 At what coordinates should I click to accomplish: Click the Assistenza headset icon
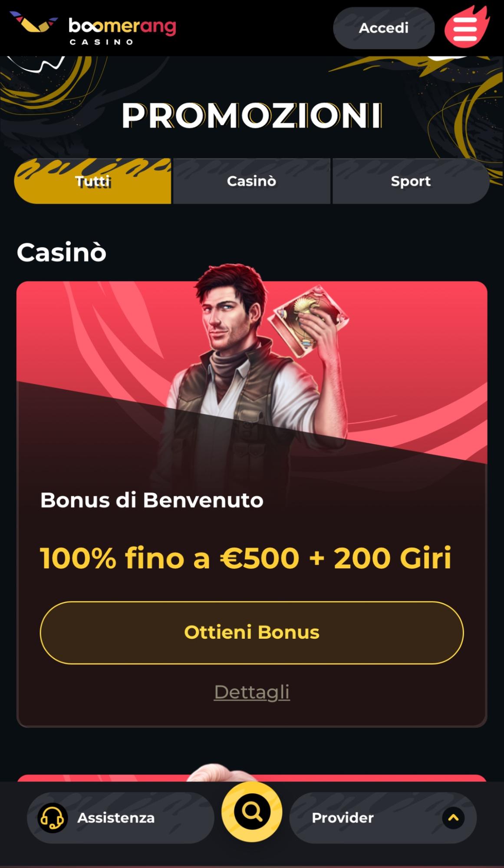pyautogui.click(x=52, y=818)
